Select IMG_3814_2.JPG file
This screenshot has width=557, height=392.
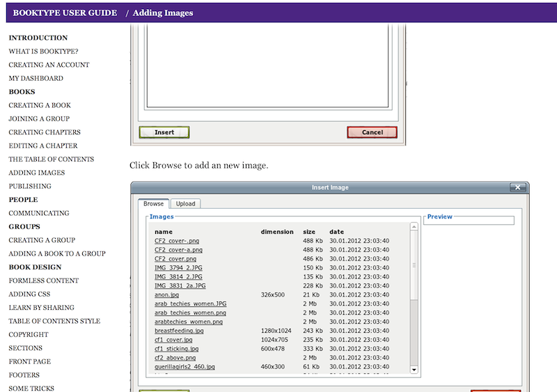(x=178, y=277)
